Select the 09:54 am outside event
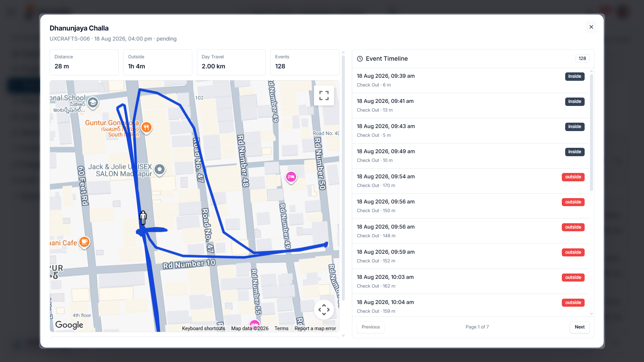644x362 pixels. (471, 181)
